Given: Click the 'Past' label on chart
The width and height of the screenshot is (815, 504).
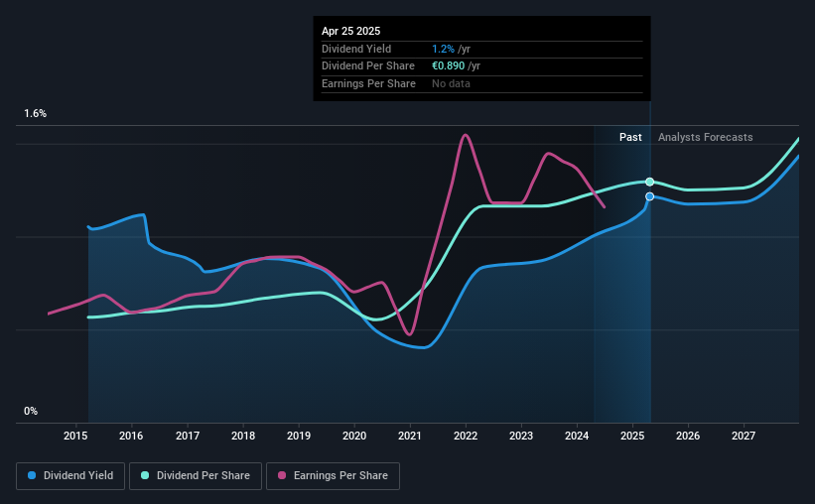Looking at the screenshot, I should pyautogui.click(x=630, y=137).
